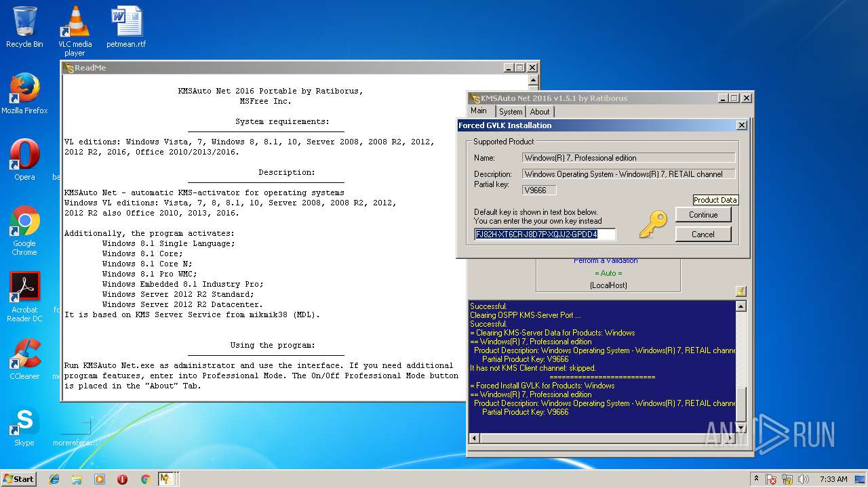Click "Clearing OSPP KMS-Server Port" log line

pyautogui.click(x=526, y=315)
